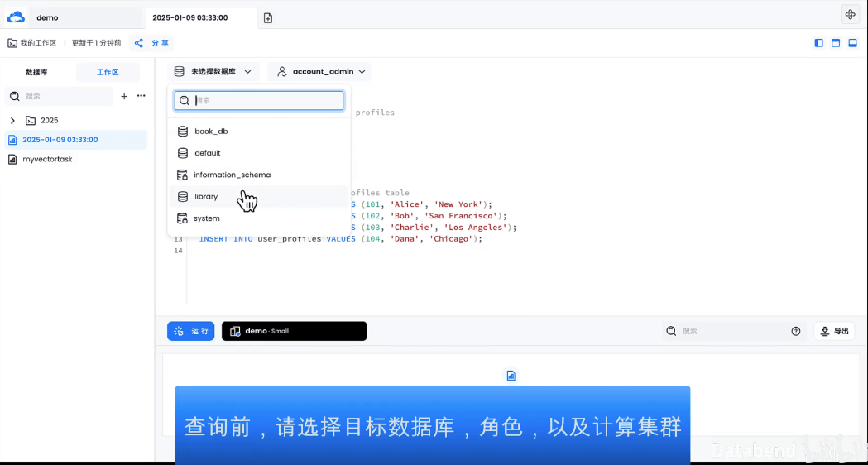Choose book_db in the database dropdown
Screen dimensions: 868x465
[x=211, y=132]
